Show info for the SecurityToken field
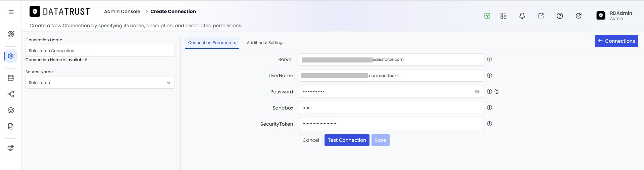Screen dimensions: 644x170 click(x=490, y=124)
